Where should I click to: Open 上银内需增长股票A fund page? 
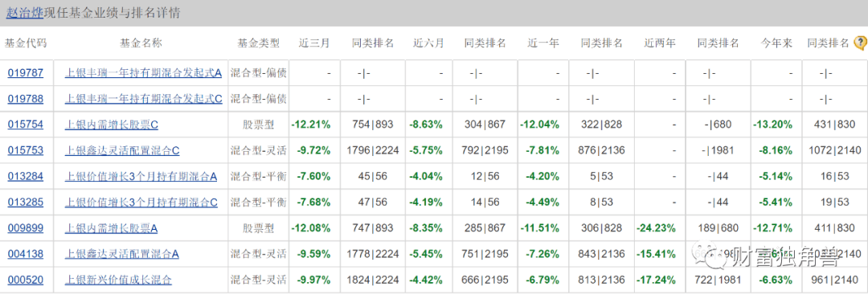pos(112,228)
